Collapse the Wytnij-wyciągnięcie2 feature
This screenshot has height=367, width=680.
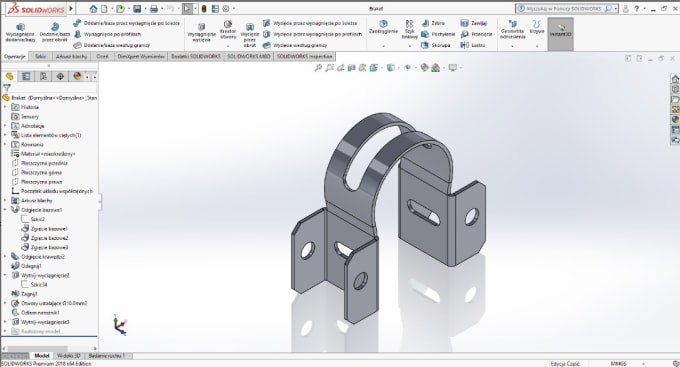pos(5,275)
